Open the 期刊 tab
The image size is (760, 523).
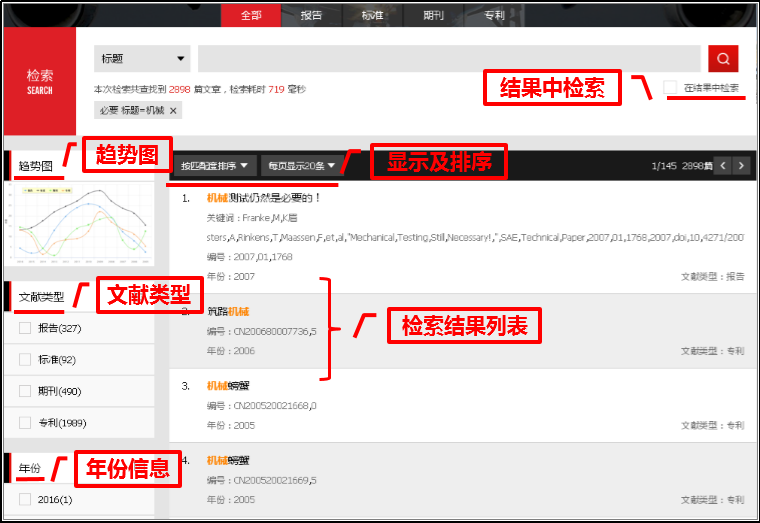click(433, 15)
